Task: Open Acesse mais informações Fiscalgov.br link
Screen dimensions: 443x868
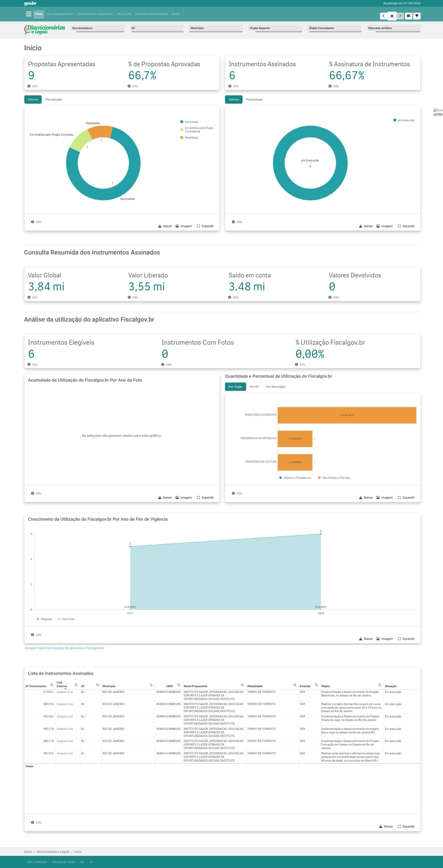Action: pos(64,648)
